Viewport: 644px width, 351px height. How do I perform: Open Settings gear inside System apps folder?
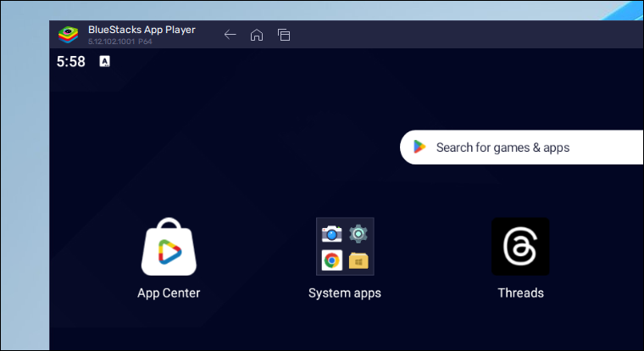[x=358, y=234]
